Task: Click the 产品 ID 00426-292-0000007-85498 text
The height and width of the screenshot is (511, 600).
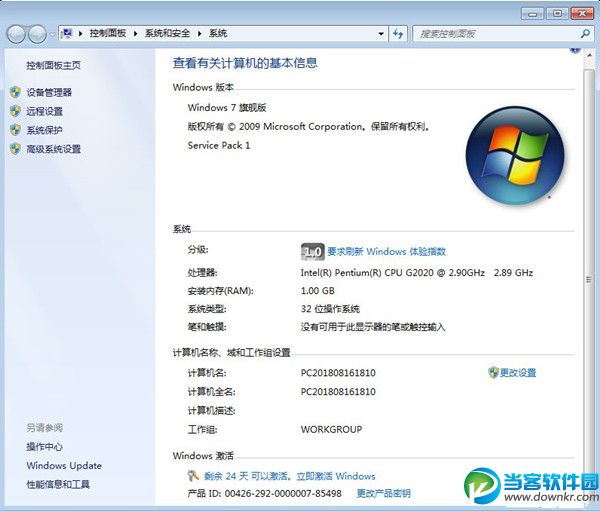Action: [x=264, y=493]
